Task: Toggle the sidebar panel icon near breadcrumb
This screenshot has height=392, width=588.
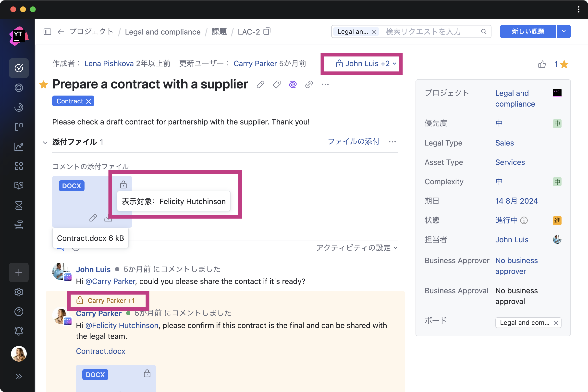Action: [47, 32]
